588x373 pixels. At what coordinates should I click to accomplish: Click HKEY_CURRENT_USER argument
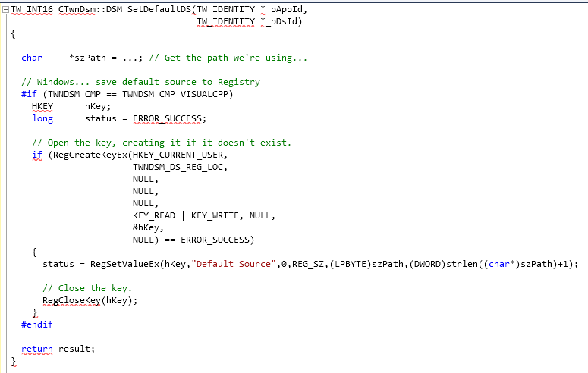pyautogui.click(x=178, y=155)
